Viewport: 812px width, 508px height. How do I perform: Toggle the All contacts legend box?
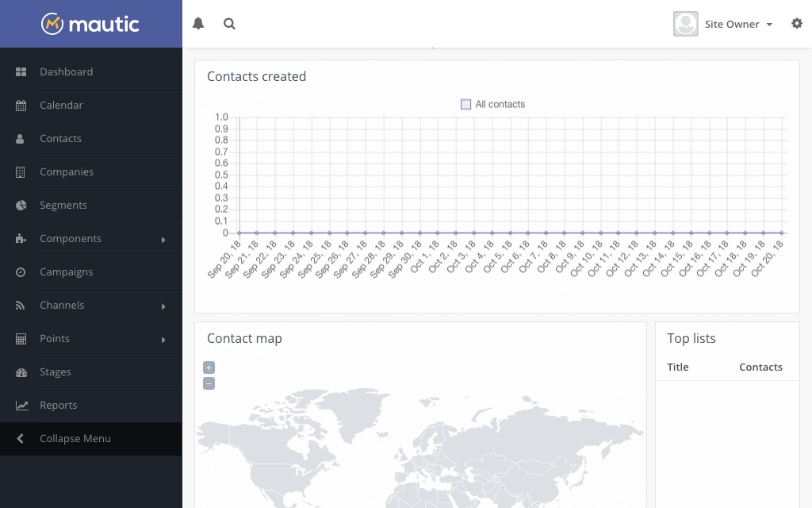pyautogui.click(x=466, y=104)
